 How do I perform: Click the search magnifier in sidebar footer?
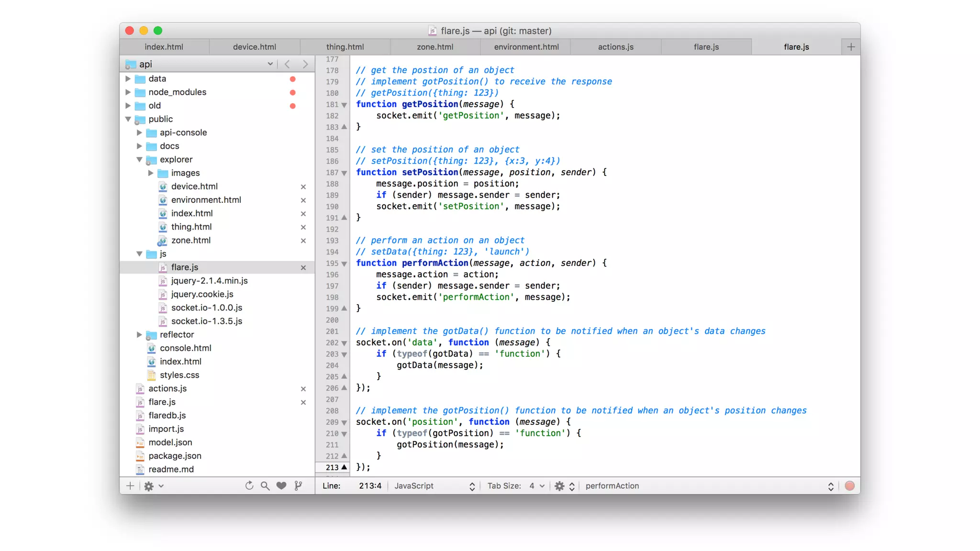[x=265, y=485]
